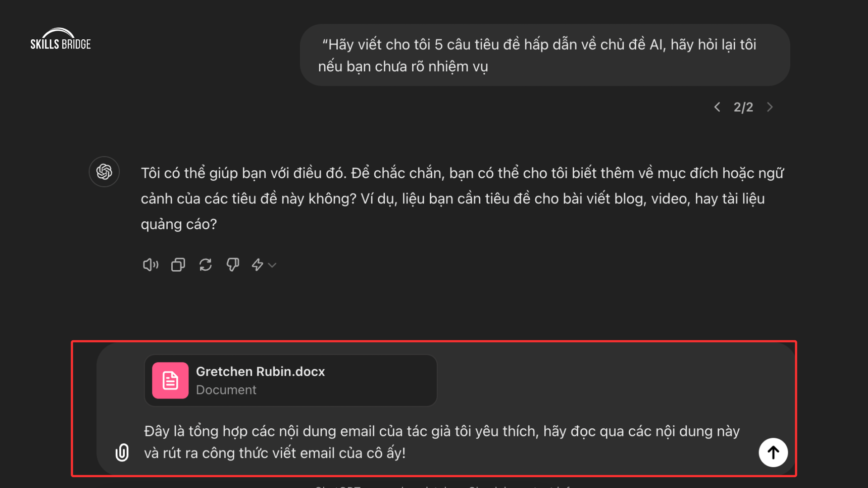Click the 2/2 version counter

pyautogui.click(x=743, y=107)
